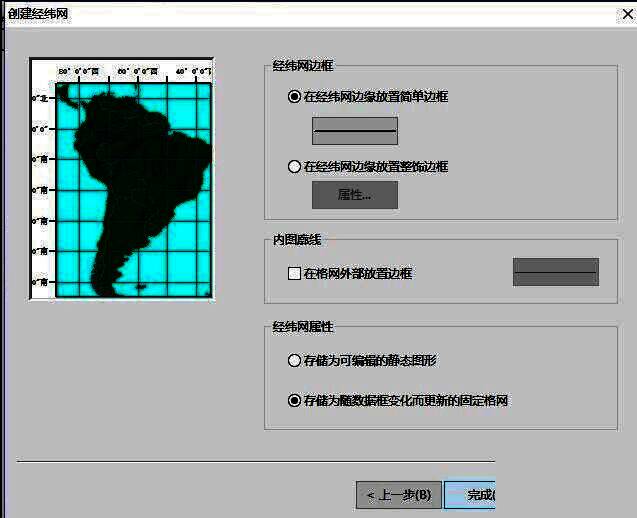The height and width of the screenshot is (518, 637).
Task: Click the 经纬网属性 group heading
Action: (303, 327)
